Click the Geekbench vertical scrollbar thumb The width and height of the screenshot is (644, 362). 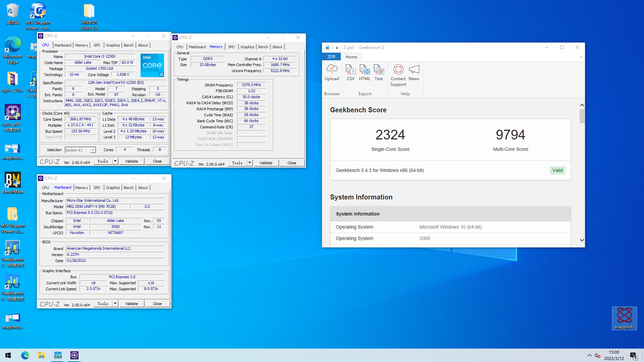click(582, 116)
